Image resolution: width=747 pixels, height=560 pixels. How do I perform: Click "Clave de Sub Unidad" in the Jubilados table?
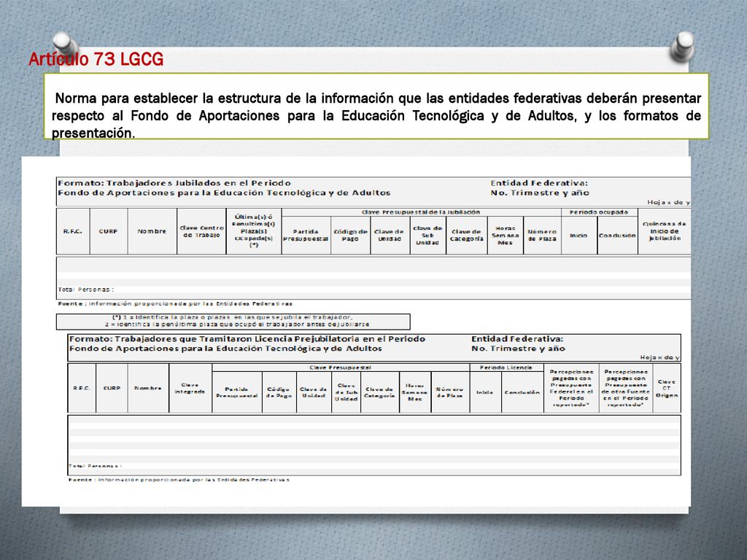click(427, 236)
